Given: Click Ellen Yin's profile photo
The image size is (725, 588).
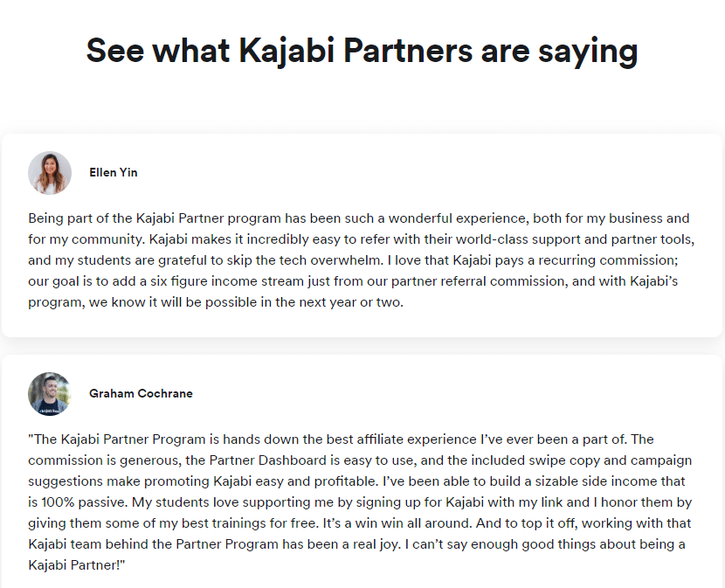Looking at the screenshot, I should coord(50,173).
